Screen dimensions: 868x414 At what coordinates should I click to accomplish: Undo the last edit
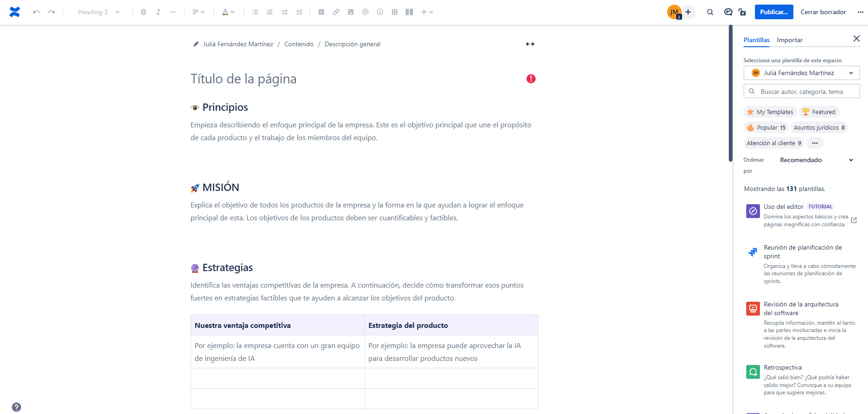click(x=37, y=12)
